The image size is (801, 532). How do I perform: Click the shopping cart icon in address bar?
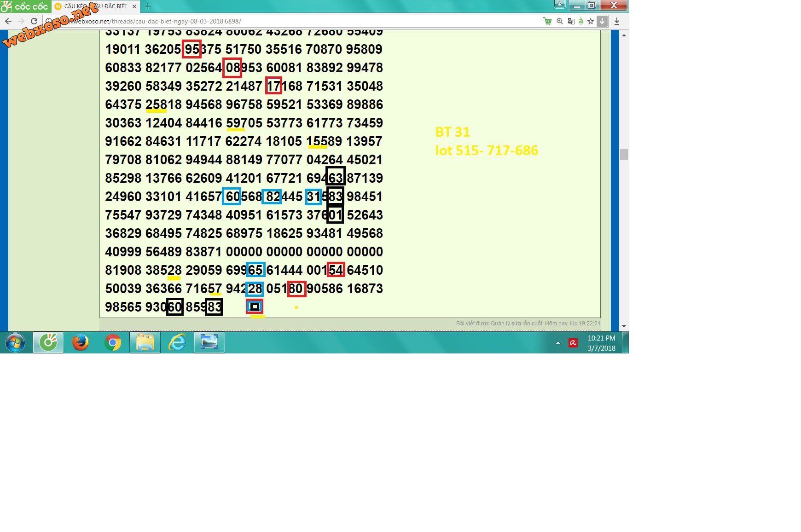(547, 21)
